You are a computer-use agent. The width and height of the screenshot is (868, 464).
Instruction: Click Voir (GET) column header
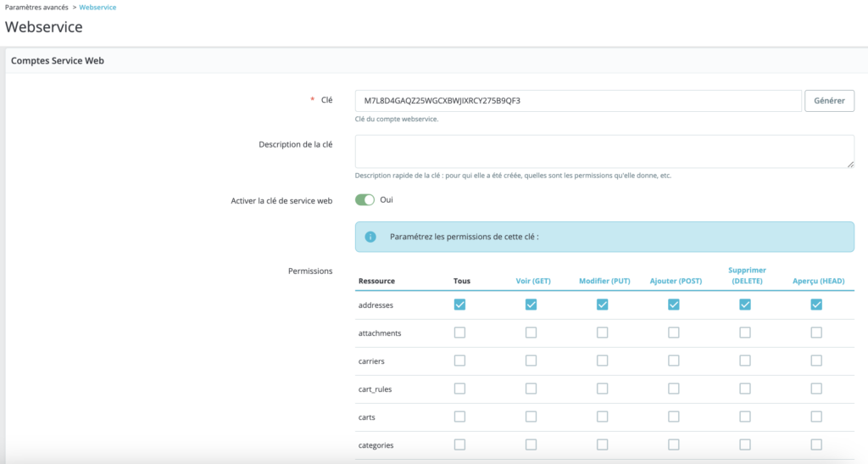click(x=535, y=281)
